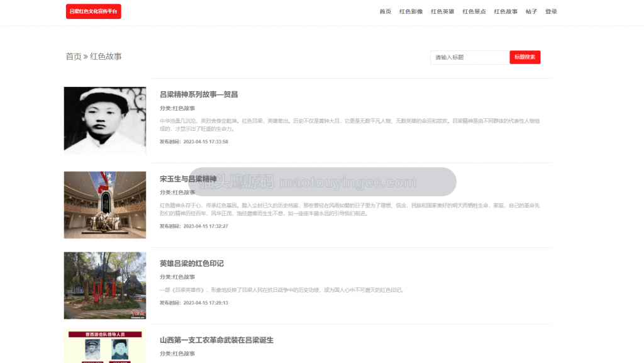Image resolution: width=644 pixels, height=363 pixels.
Task: Click the 分类:红色故事 label under 英雄吕梁的红色印记
Action: [177, 277]
